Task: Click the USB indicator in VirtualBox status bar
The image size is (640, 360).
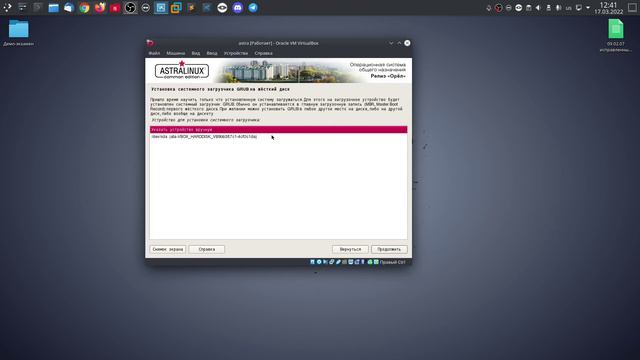Action: pyautogui.click(x=338, y=262)
